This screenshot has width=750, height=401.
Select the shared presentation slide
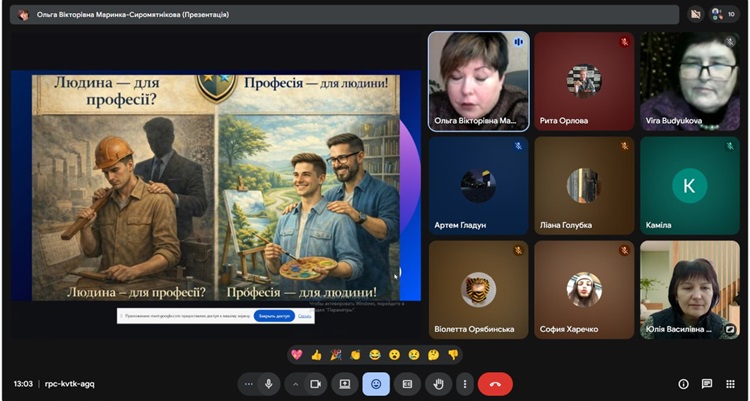[x=215, y=186]
